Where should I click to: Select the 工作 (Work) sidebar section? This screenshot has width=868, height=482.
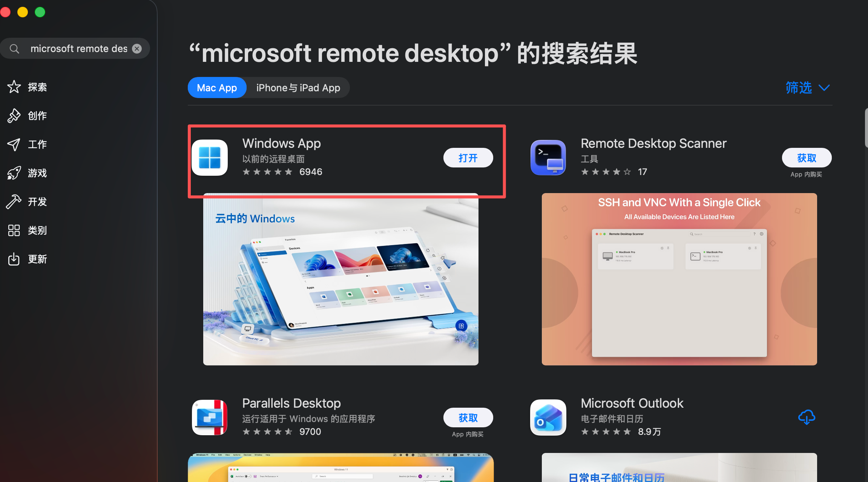coord(27,144)
